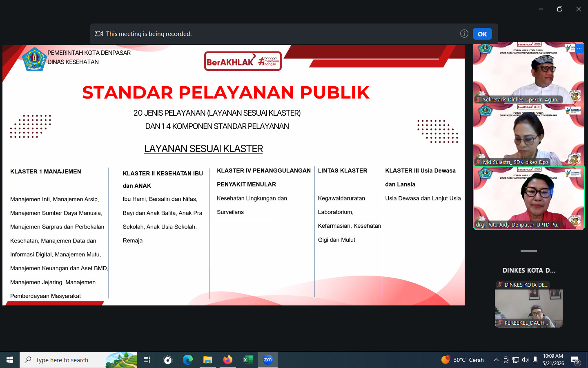
Task: Click OK on the recording notice
Action: (482, 34)
